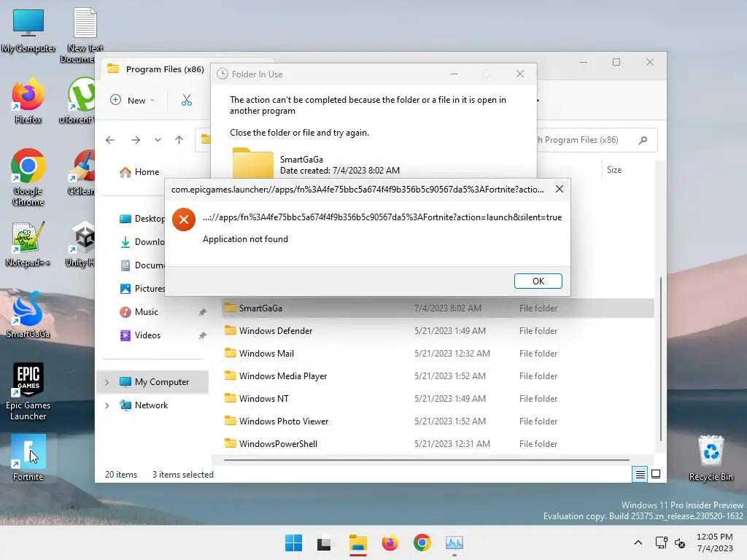Open CCleaner desktop shortcut
Screen dimensions: 747x560
click(x=81, y=172)
